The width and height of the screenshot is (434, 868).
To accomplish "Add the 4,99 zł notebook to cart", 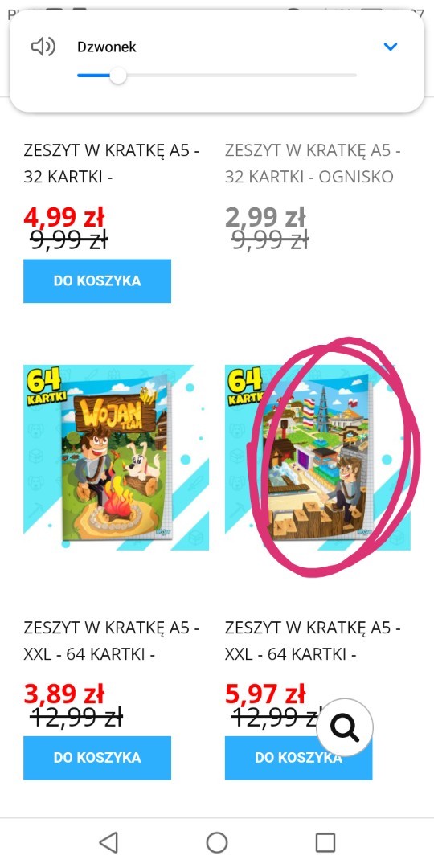I will tap(97, 280).
